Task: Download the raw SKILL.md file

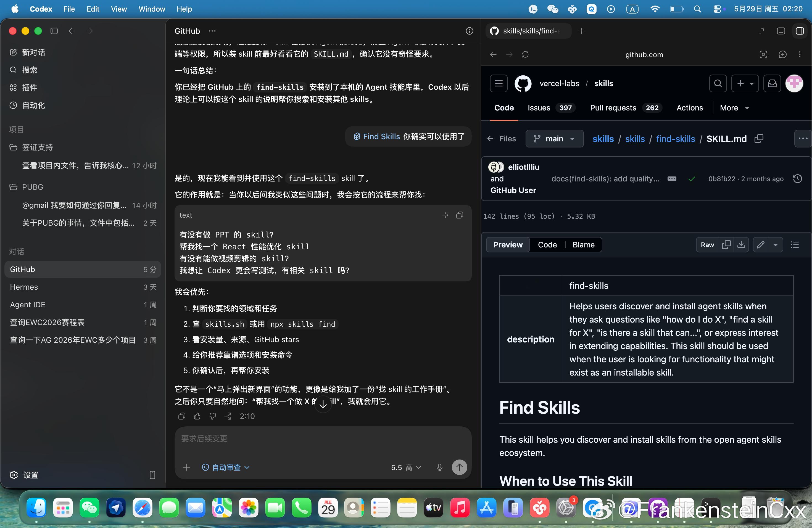Action: [x=741, y=245]
